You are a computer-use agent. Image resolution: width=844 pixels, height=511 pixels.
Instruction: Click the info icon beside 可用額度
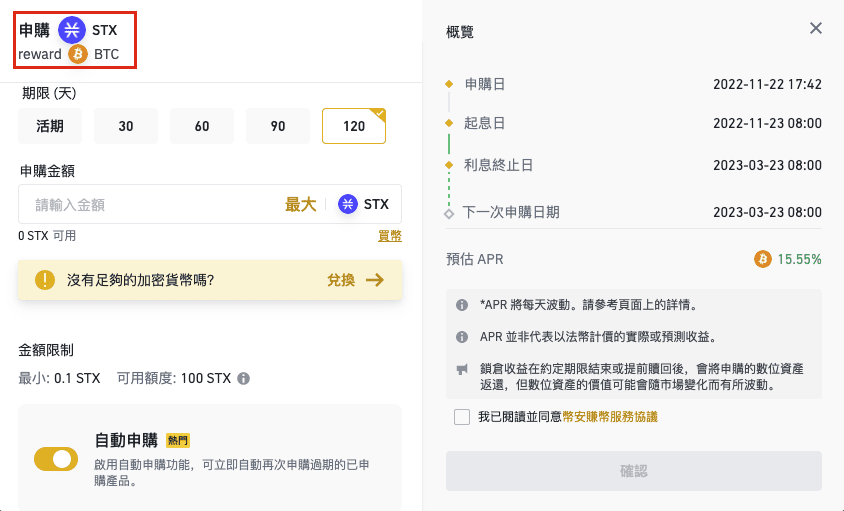coord(243,379)
